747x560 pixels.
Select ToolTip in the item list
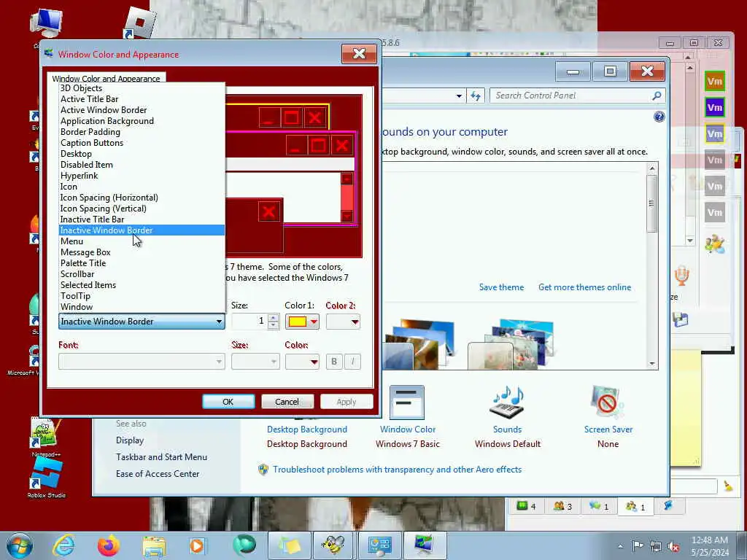point(142,296)
